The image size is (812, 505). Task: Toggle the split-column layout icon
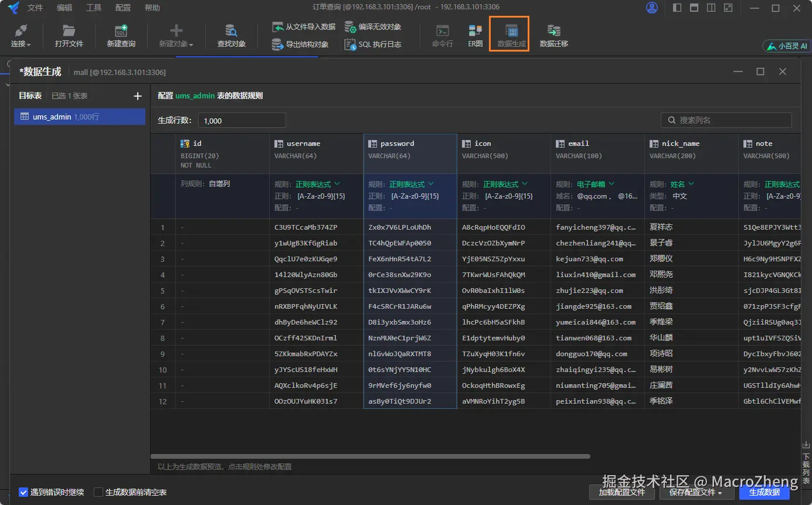coord(711,8)
